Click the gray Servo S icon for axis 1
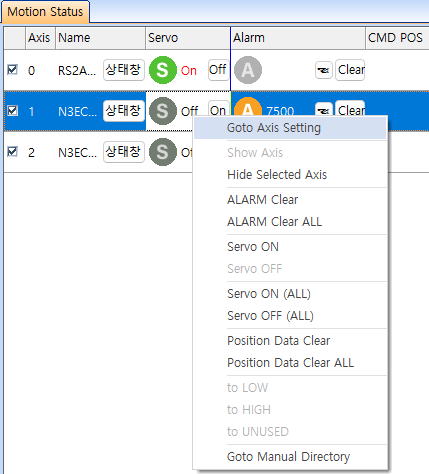This screenshot has height=474, width=429. coord(163,111)
